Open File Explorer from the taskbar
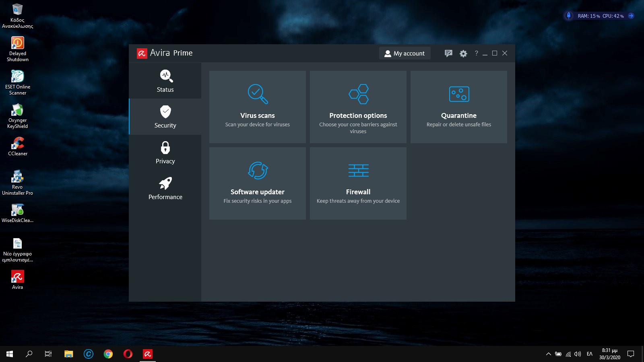644x362 pixels. [68, 354]
